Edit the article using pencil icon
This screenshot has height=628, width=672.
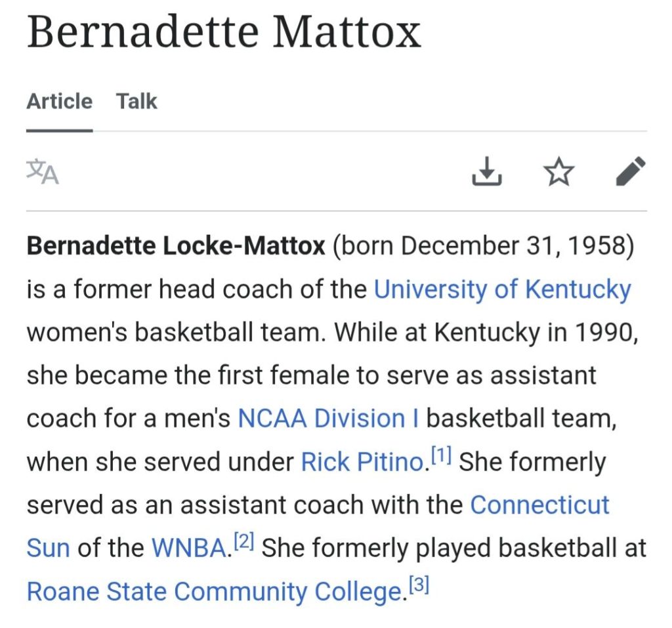pos(631,173)
